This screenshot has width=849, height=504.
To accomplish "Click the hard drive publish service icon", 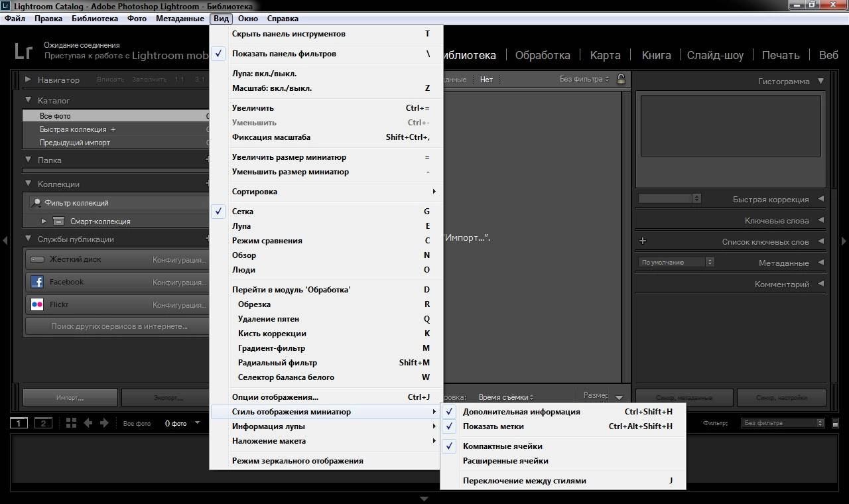I will [x=37, y=259].
